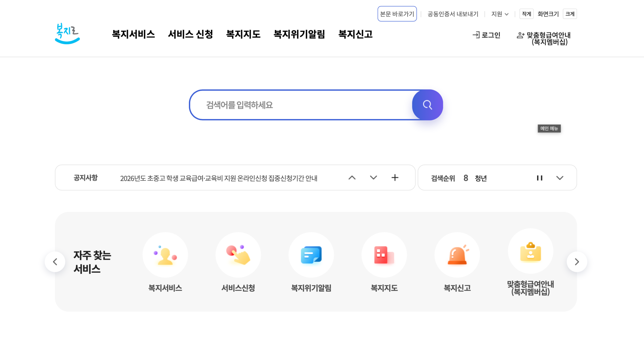The width and height of the screenshot is (644, 337).
Task: Open the 복지지도 building icon
Action: click(384, 255)
